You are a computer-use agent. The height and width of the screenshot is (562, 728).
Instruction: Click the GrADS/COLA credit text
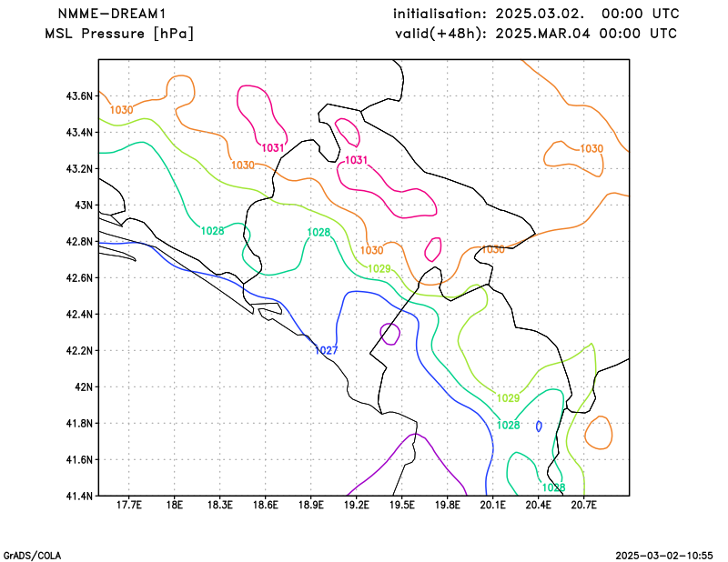(32, 556)
